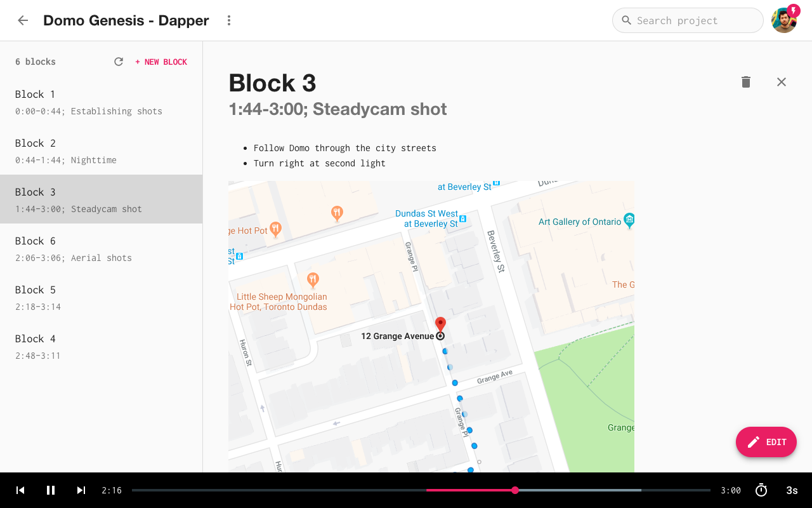Image resolution: width=812 pixels, height=508 pixels.
Task: Click the Hot Pot restaurant marker at map edge
Action: point(275,229)
